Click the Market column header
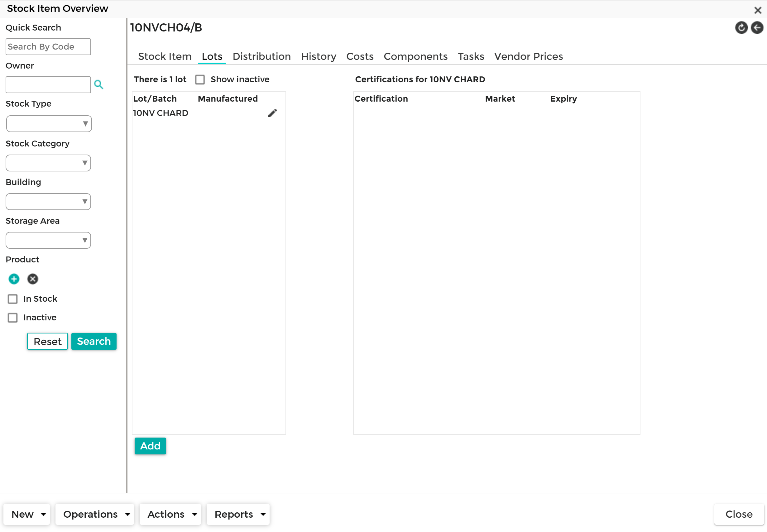Screen dimensions: 767x532 (x=500, y=99)
